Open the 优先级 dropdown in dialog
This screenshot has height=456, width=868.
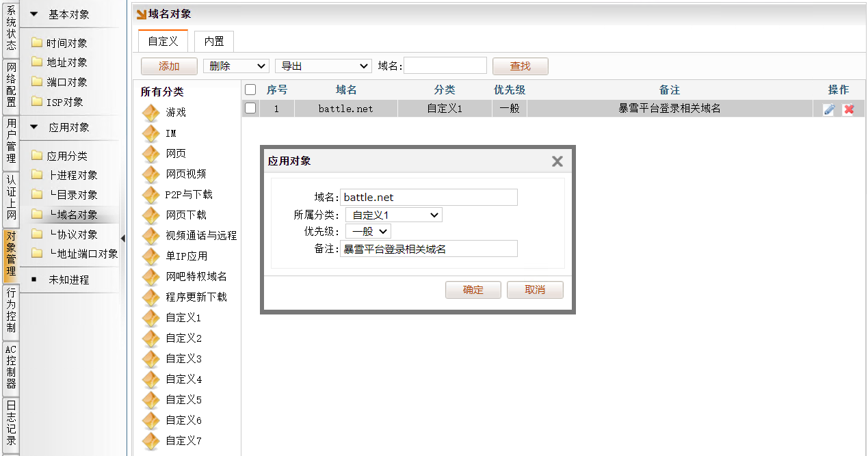click(368, 232)
